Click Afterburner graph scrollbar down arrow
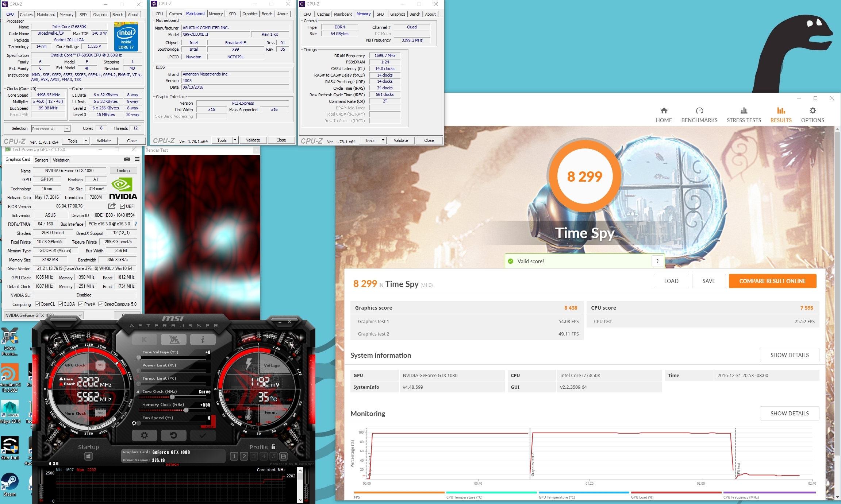841x504 pixels. tap(300, 499)
